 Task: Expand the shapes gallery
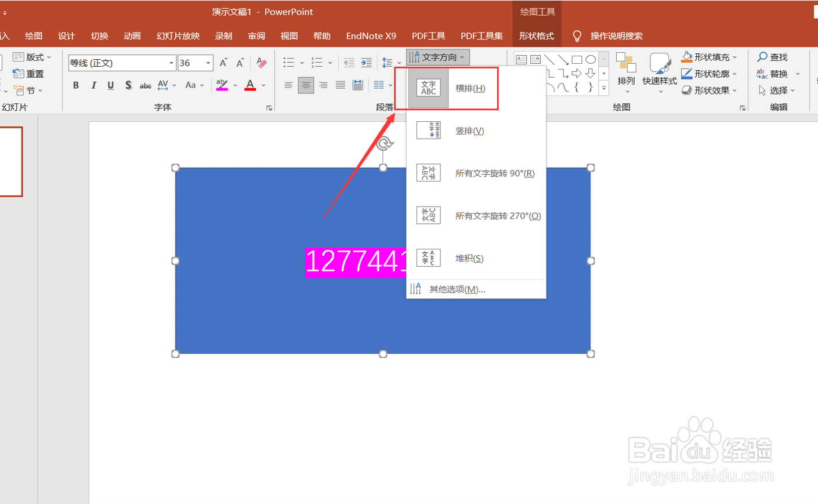coord(604,88)
